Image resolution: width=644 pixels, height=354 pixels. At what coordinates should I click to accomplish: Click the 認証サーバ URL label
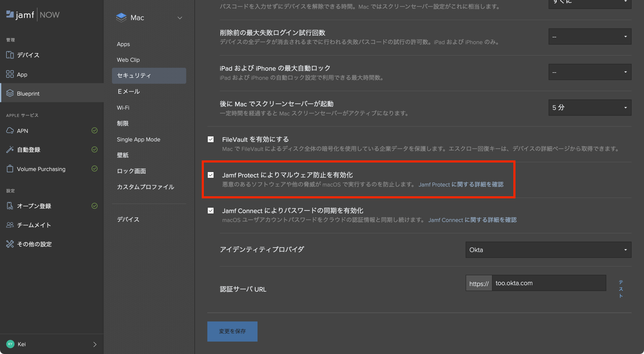tap(243, 289)
